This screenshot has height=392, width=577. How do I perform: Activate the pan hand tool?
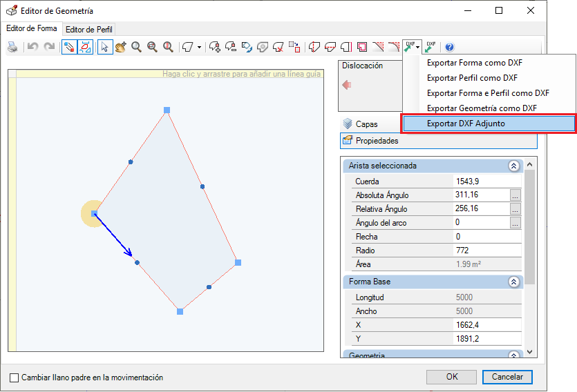click(x=121, y=47)
